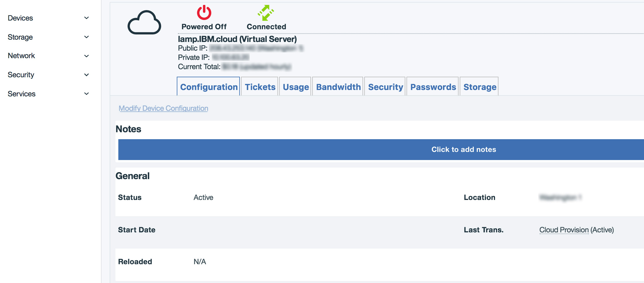Click the green Connected arrows icon
This screenshot has width=644, height=283.
point(266,13)
